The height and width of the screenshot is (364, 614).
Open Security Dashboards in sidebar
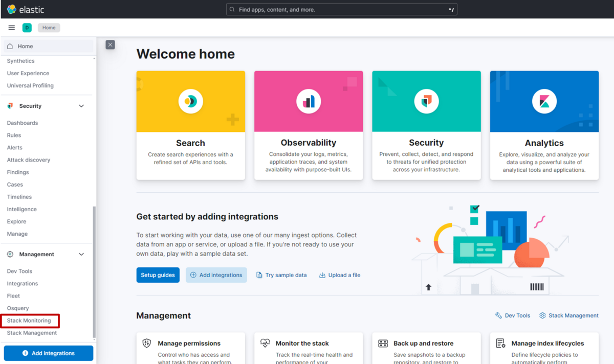click(23, 123)
